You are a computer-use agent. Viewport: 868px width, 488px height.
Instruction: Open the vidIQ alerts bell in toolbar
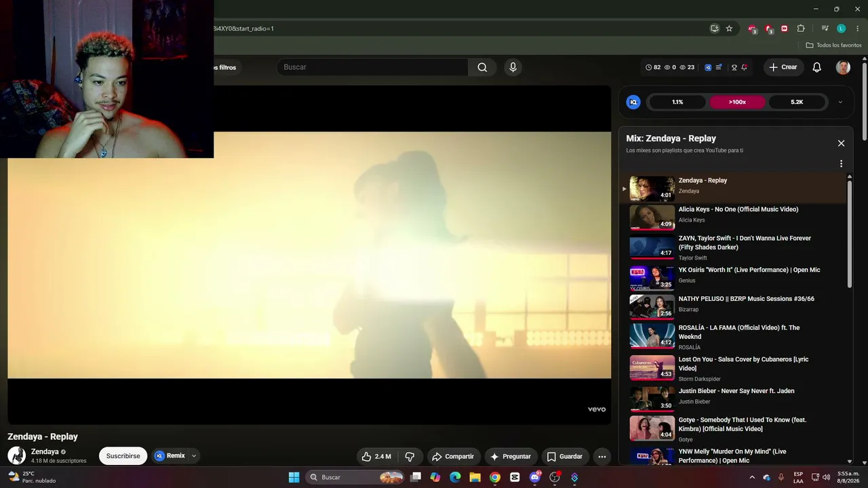(x=744, y=67)
